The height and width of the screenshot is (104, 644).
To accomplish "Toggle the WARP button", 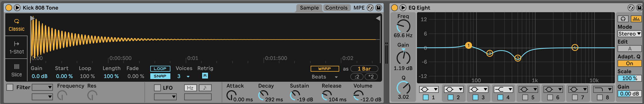I will pyautogui.click(x=325, y=69).
